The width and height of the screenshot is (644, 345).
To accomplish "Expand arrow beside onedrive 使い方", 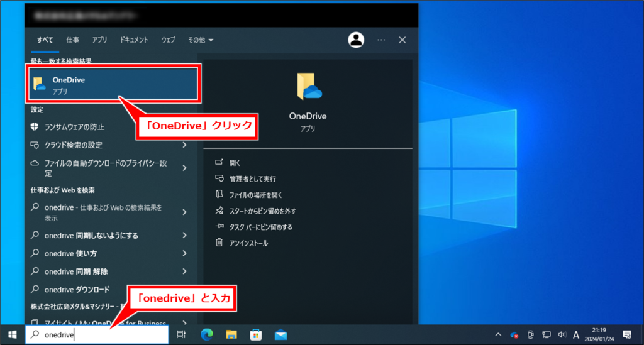I will [x=185, y=253].
